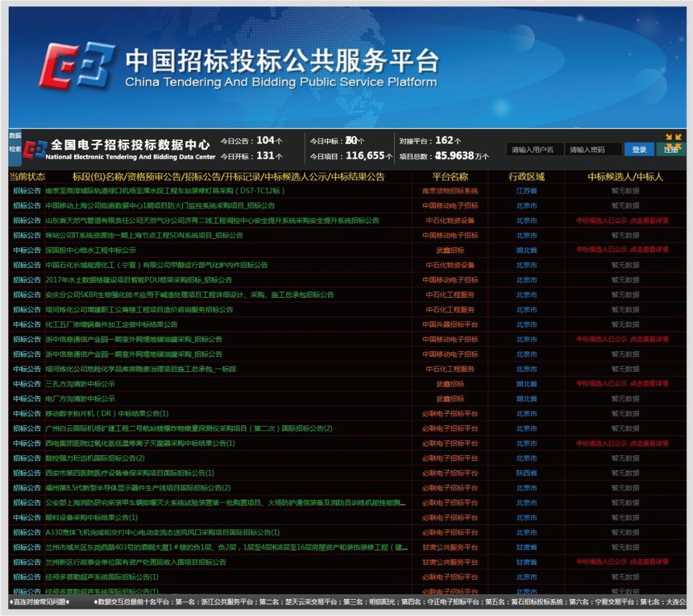Click 直连对接常见问题 in the bottom ticker

pos(40,602)
